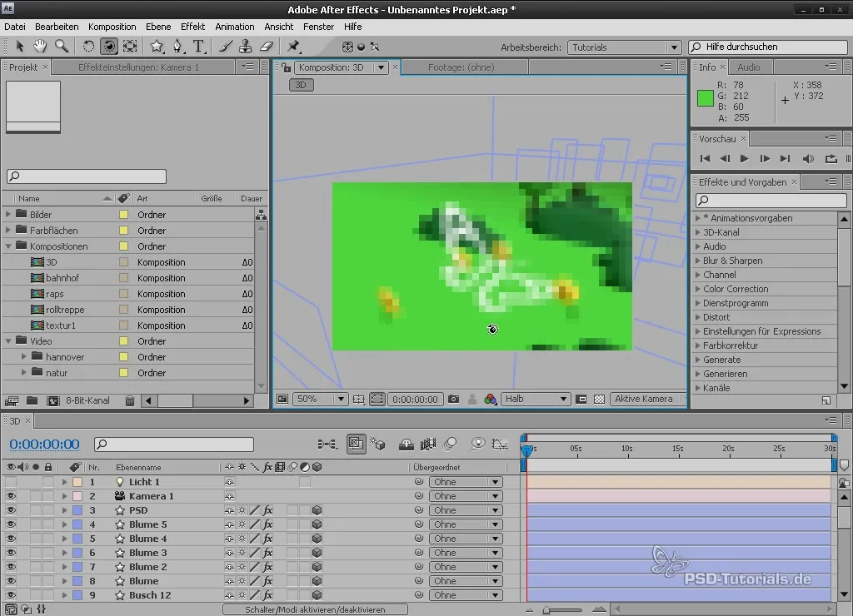Click the frame blending icon in timeline

tap(428, 445)
